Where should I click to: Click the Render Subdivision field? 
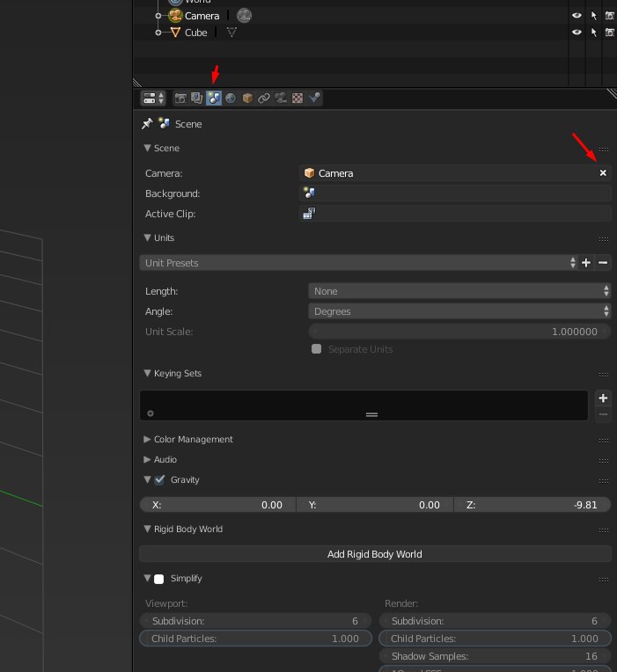click(x=495, y=621)
